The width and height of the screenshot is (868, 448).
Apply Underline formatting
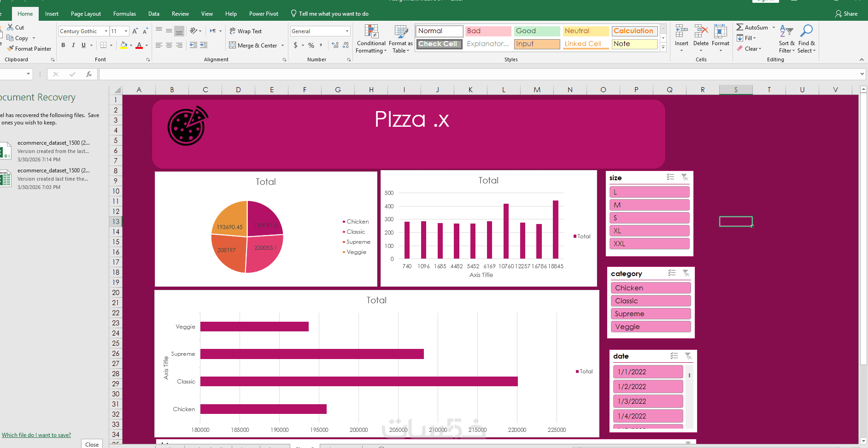(83, 45)
